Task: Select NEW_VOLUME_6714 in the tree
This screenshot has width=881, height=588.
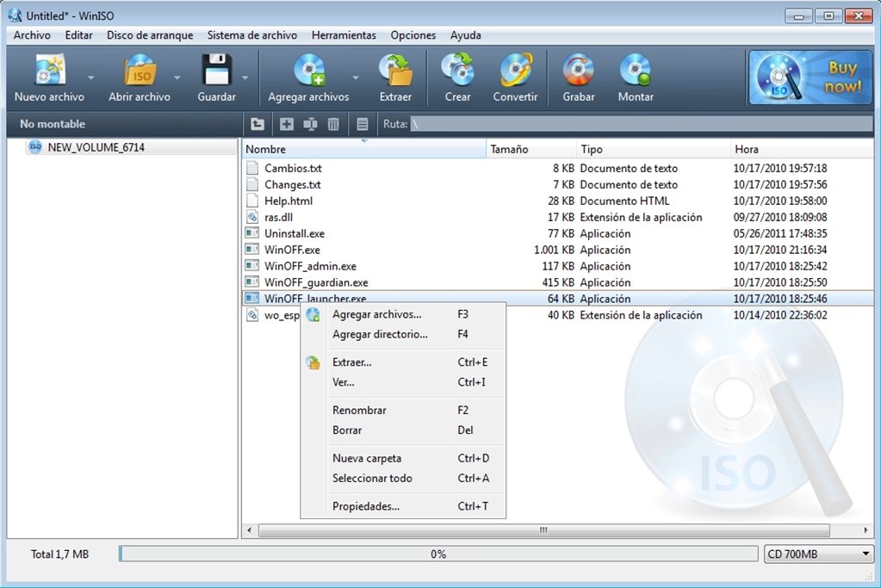Action: click(96, 147)
